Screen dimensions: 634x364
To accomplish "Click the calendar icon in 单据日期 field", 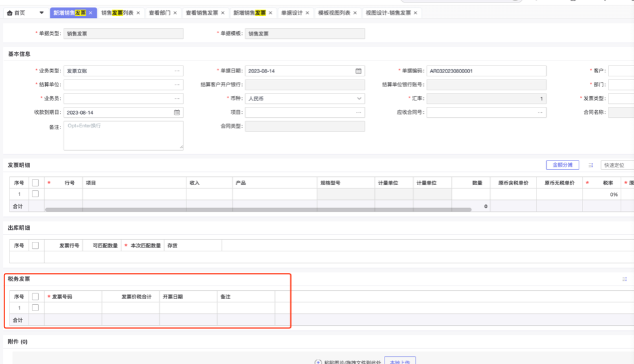I will pyautogui.click(x=358, y=71).
